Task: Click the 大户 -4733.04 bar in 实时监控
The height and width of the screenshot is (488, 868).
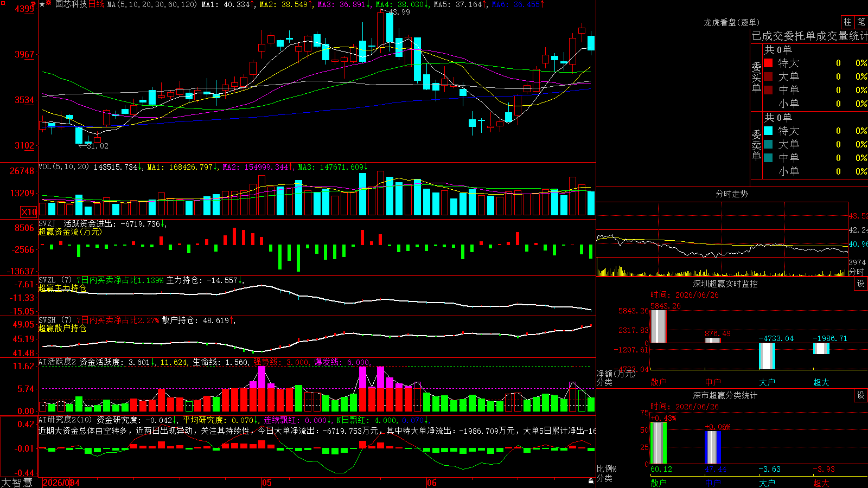Action: [767, 356]
